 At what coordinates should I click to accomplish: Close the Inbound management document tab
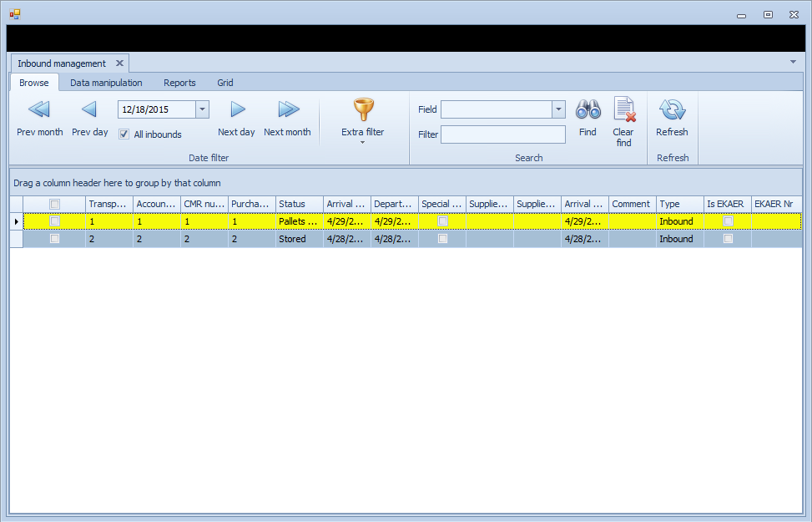(x=119, y=63)
